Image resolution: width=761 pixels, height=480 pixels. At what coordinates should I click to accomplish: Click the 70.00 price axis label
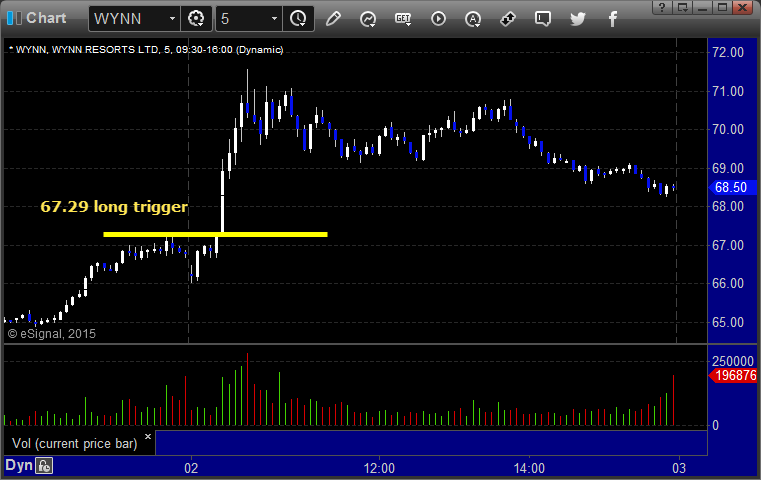click(x=728, y=130)
